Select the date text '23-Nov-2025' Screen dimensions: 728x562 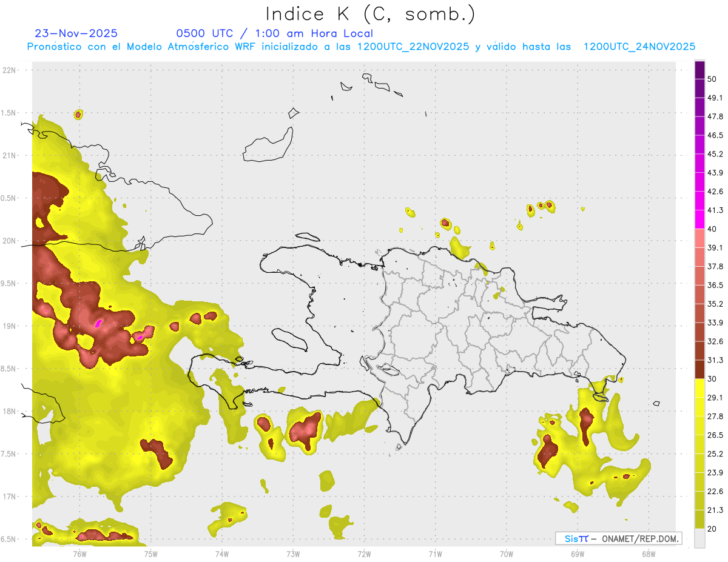pyautogui.click(x=76, y=33)
